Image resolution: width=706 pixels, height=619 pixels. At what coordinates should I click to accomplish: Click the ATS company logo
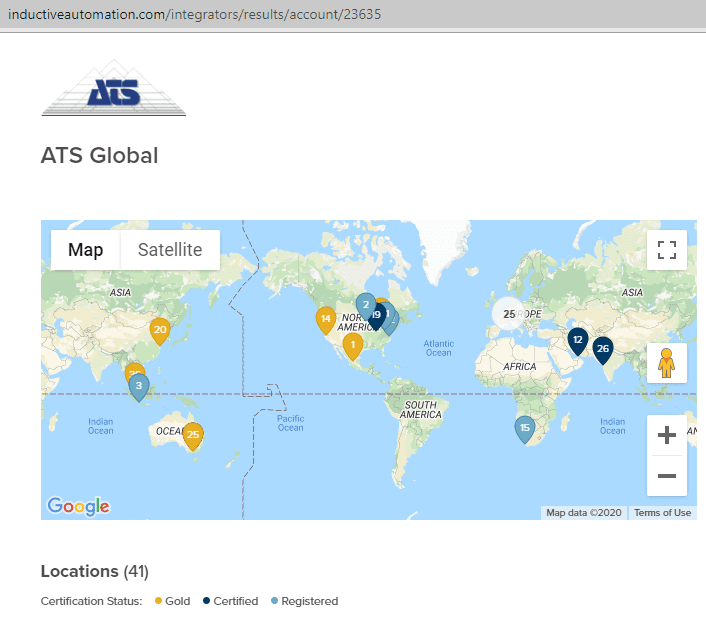tap(113, 88)
